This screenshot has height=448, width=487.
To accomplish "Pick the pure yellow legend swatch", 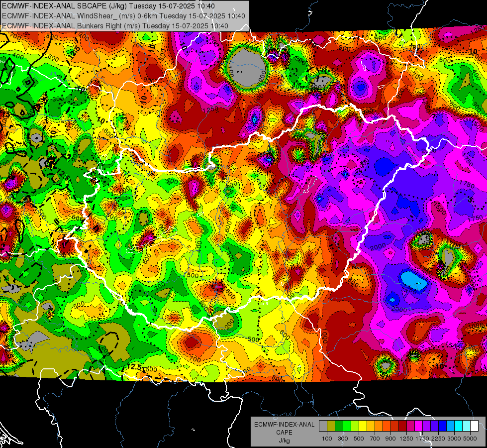I will 363,426.
